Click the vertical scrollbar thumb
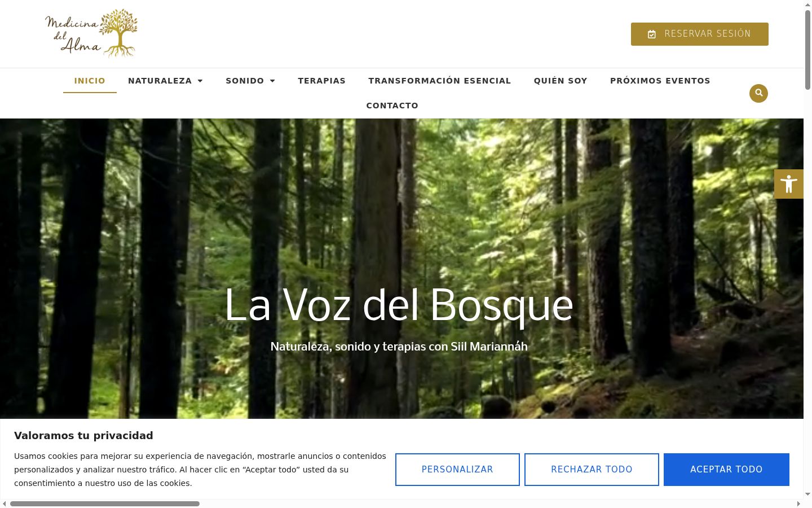The width and height of the screenshot is (812, 508). (807, 50)
